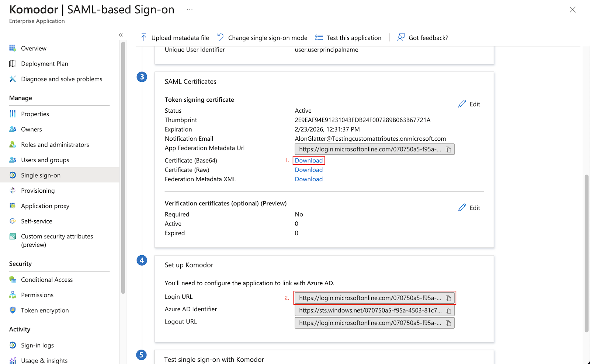Copy the Logout URL value
Viewport: 590px width, 364px height.
click(x=448, y=323)
